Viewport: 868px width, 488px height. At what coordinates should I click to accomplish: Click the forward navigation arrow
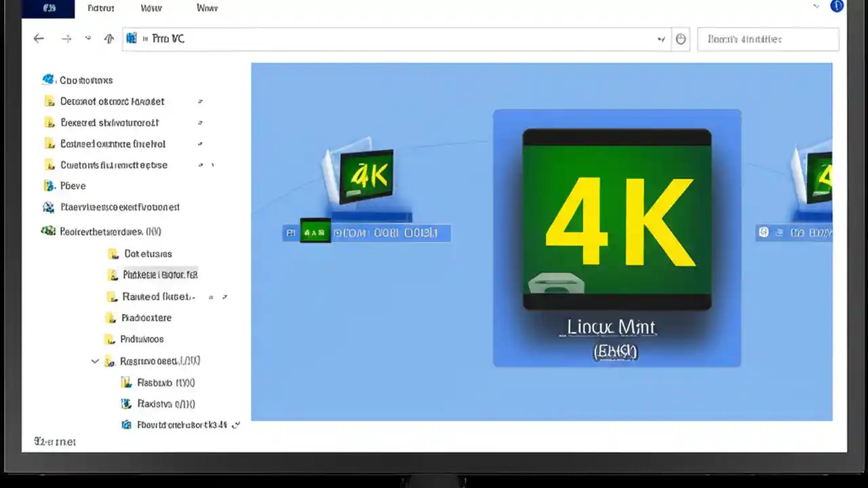point(66,38)
